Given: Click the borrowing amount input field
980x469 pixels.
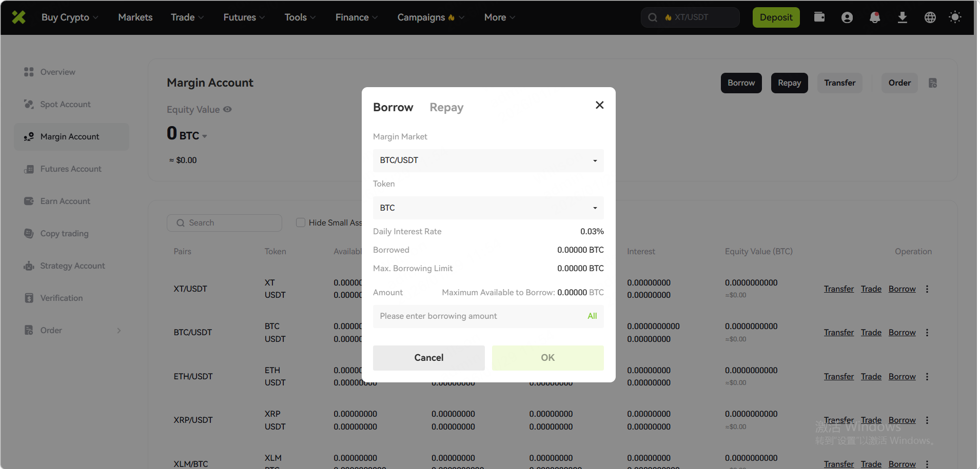Looking at the screenshot, I should [477, 316].
